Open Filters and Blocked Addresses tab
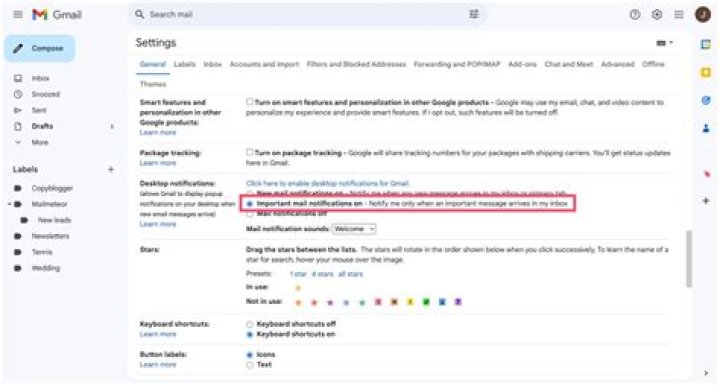 click(x=356, y=64)
